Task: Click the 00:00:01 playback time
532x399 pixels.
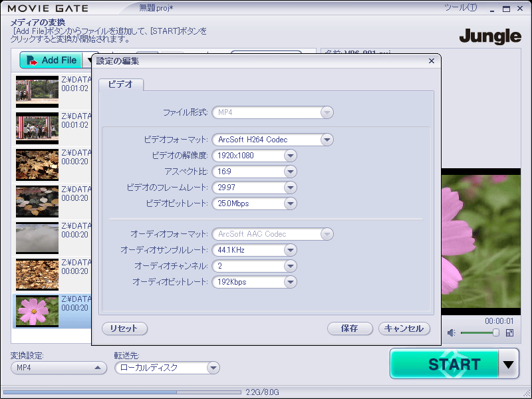Action: (x=499, y=321)
